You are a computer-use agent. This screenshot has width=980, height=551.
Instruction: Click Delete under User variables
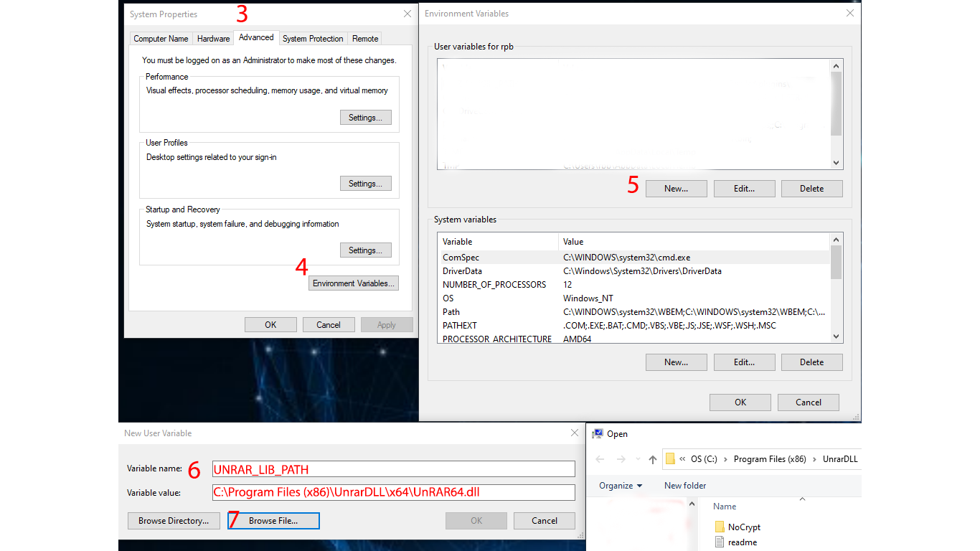pyautogui.click(x=811, y=189)
